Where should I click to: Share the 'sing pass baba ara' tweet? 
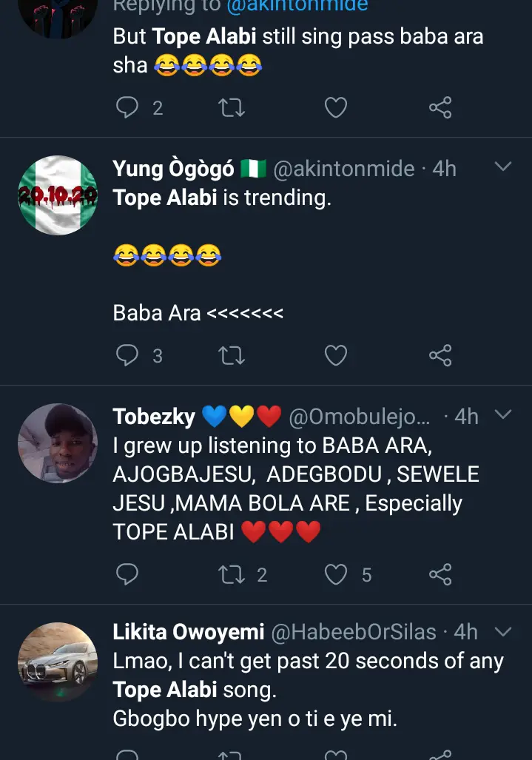tap(440, 108)
